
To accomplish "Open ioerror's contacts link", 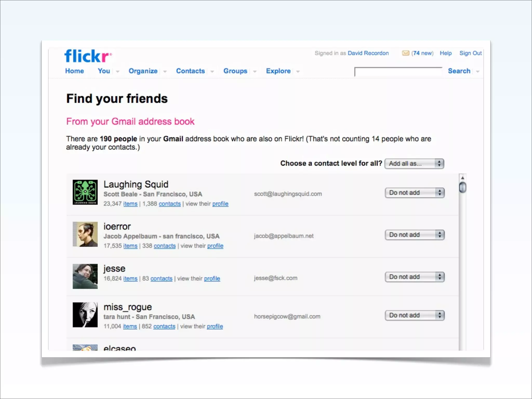I will point(165,246).
